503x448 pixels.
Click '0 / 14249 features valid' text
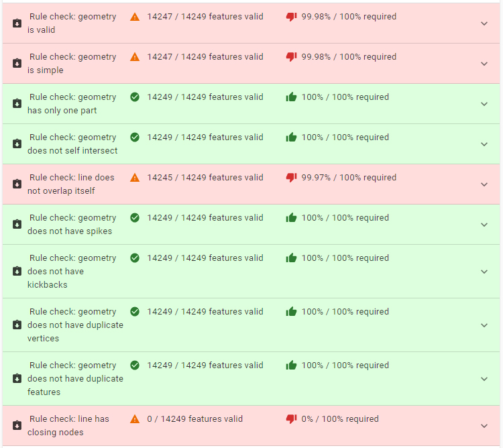click(194, 419)
